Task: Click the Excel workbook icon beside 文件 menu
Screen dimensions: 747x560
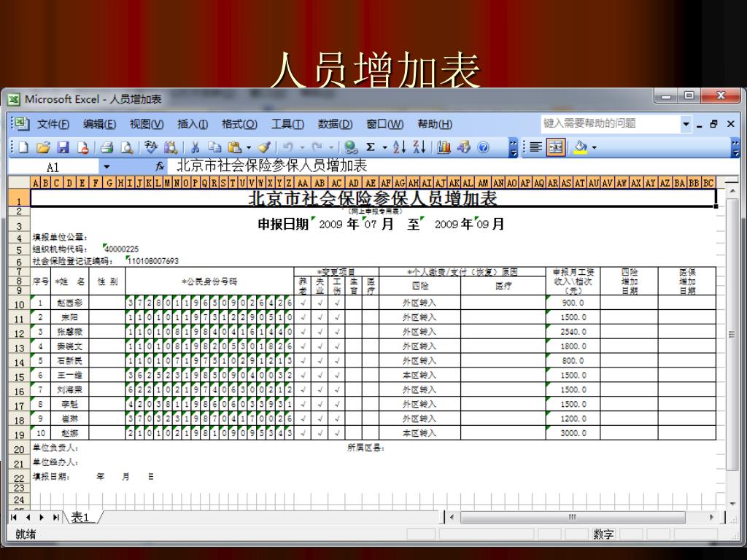Action: (21, 124)
